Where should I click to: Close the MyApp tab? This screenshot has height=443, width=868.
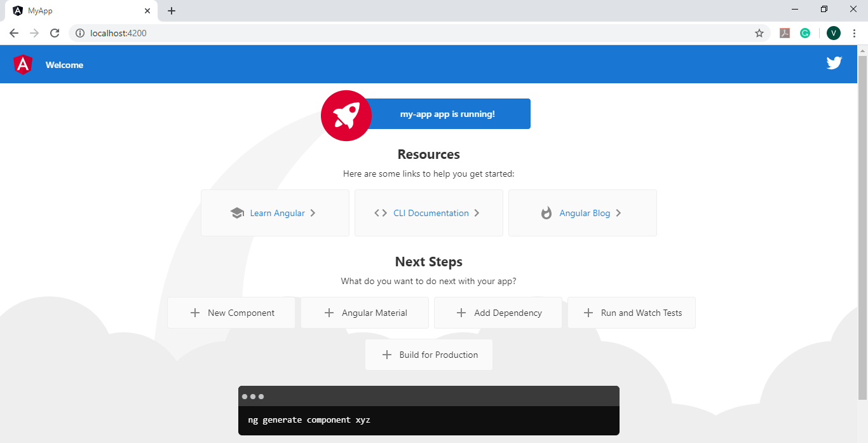tap(147, 11)
